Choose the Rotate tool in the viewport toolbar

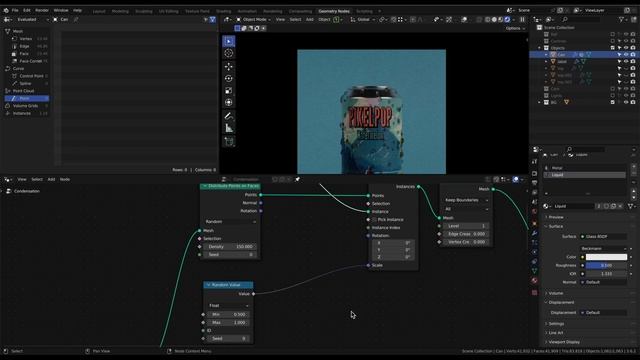[229, 78]
